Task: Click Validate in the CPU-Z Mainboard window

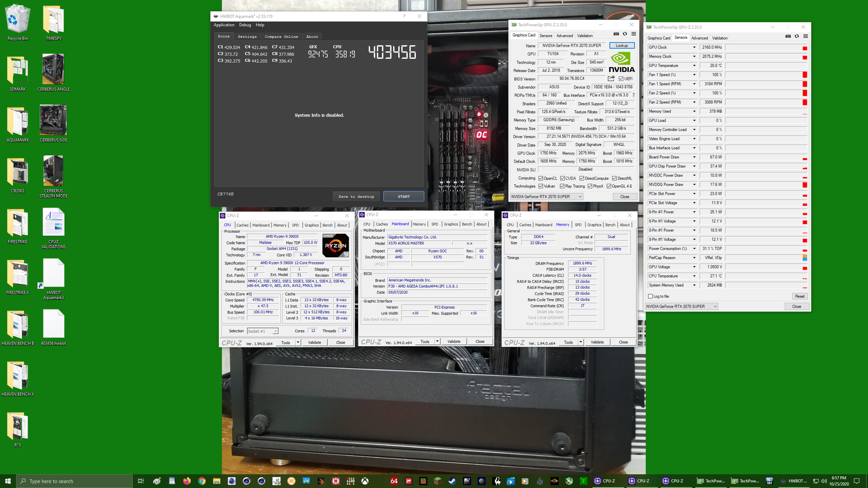Action: [x=454, y=342]
